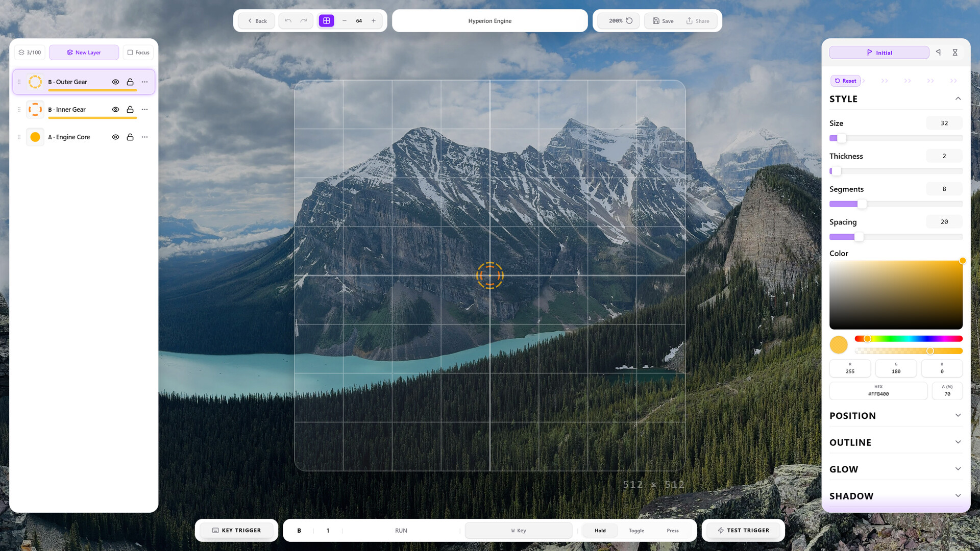Viewport: 980px width, 551px height.
Task: Click the redo arrow icon
Action: (304, 21)
